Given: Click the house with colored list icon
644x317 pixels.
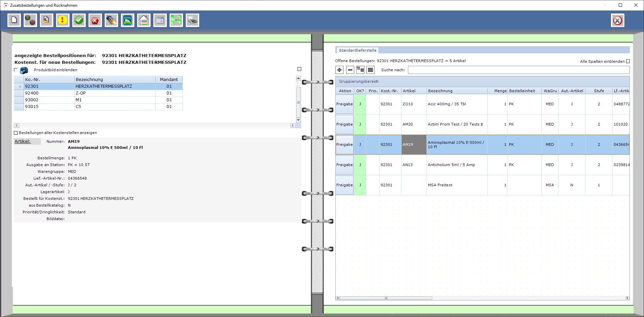Looking at the screenshot, I should 144,20.
